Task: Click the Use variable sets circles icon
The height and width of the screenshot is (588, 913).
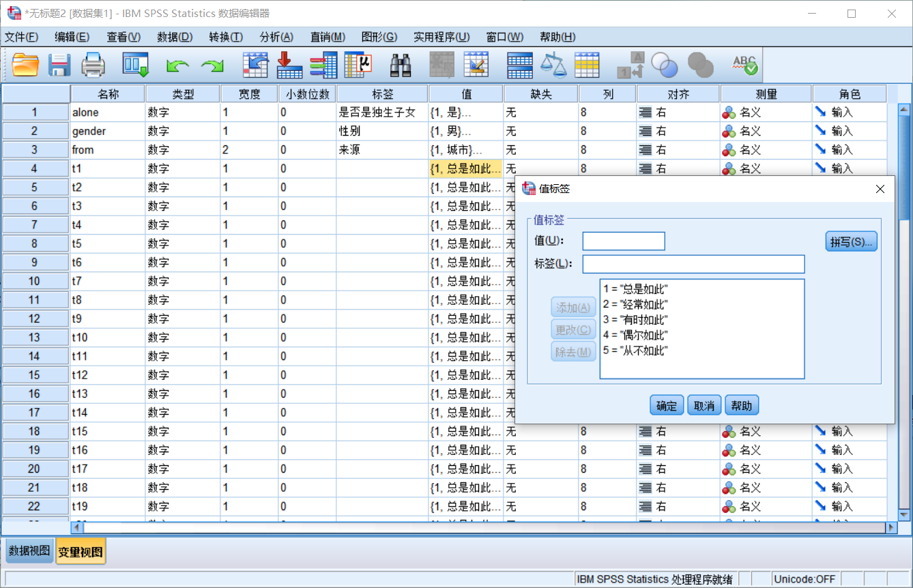Action: [665, 65]
